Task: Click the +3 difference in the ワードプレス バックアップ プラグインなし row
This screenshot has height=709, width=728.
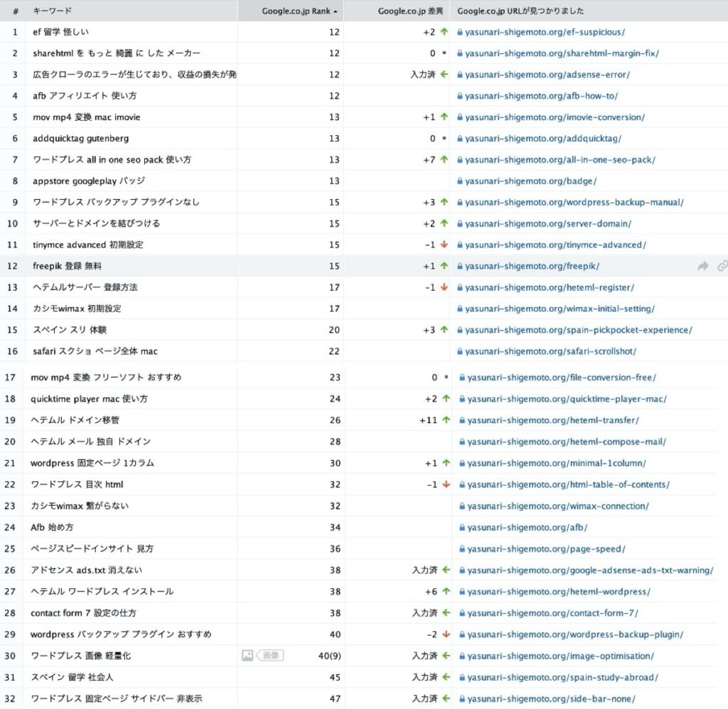Action: tap(429, 203)
